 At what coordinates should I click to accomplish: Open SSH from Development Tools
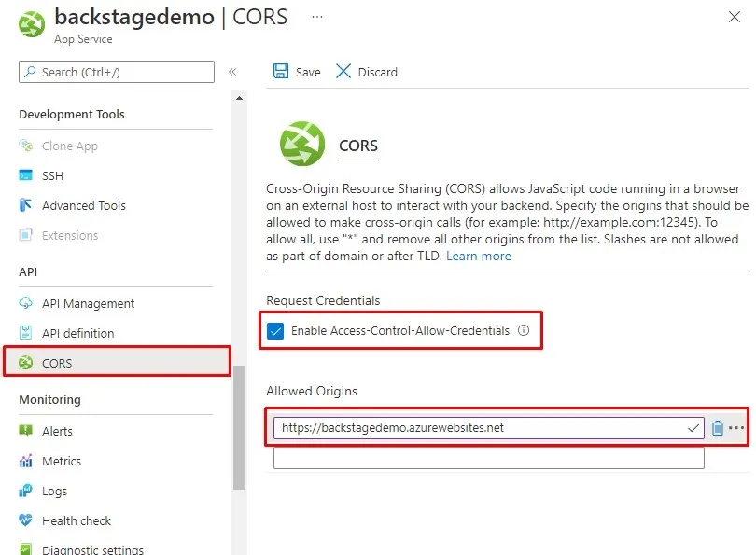52,176
